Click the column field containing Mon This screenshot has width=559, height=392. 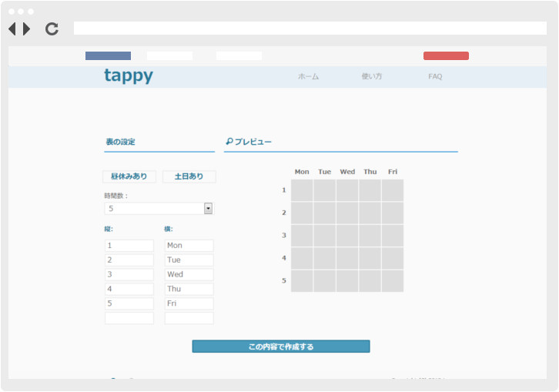tap(189, 246)
